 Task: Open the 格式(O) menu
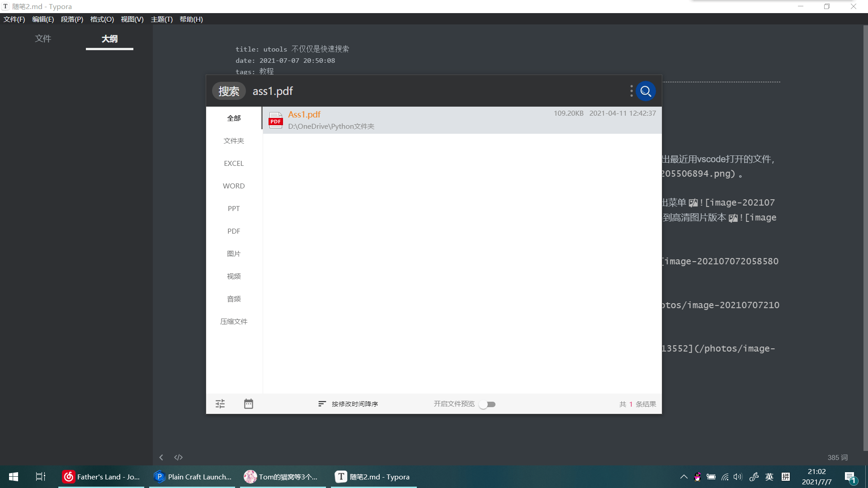coord(102,19)
